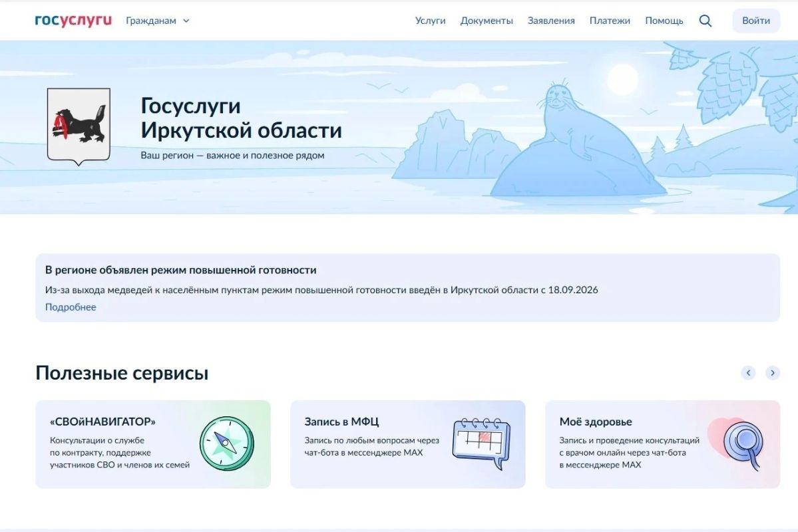Screen dimensions: 798x532
Task: Show previous services with left arrow
Action: click(748, 373)
